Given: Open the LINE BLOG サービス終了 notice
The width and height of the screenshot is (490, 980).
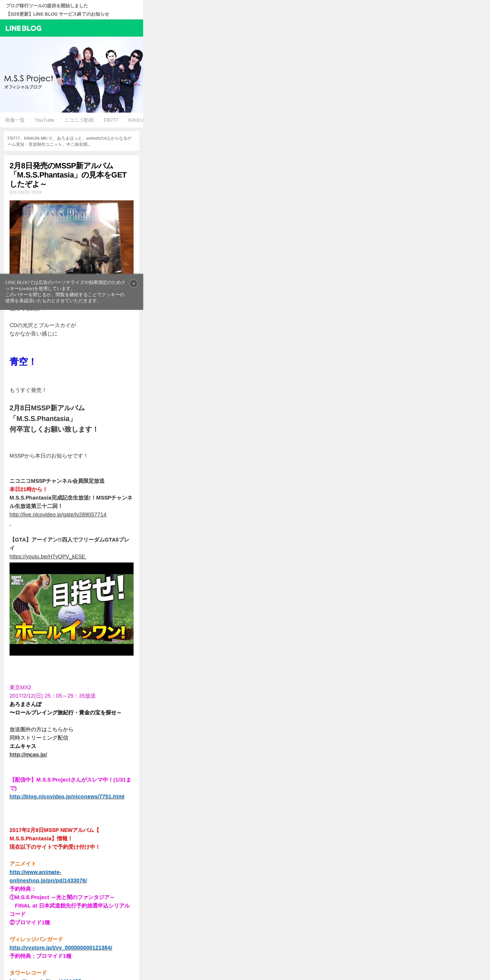Looking at the screenshot, I should (57, 14).
